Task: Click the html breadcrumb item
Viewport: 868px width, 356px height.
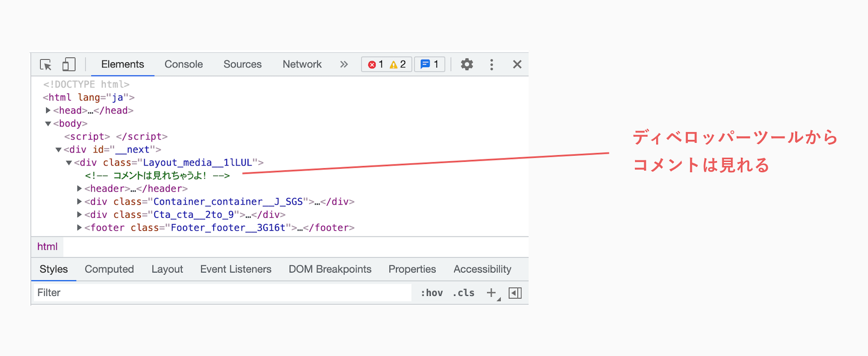Action: coord(47,246)
